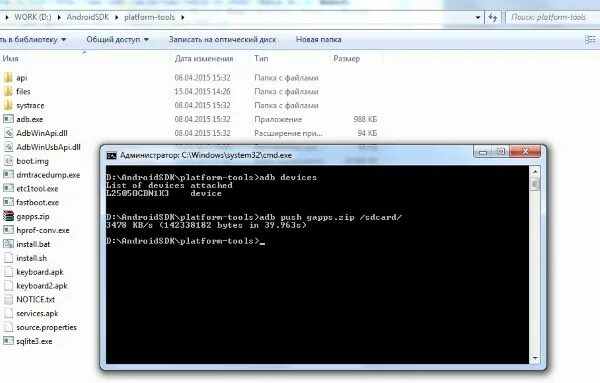Open the 'Общий доступ' dropdown menu
600x383 pixels.
tap(117, 39)
